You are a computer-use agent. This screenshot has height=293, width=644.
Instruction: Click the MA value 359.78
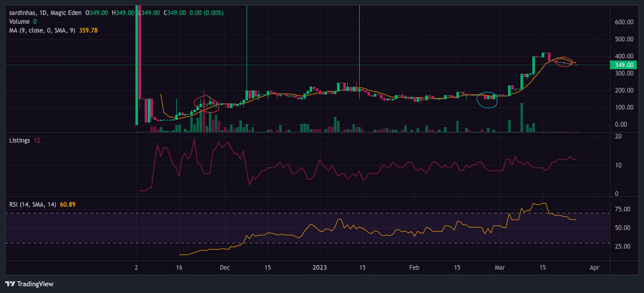coord(88,30)
